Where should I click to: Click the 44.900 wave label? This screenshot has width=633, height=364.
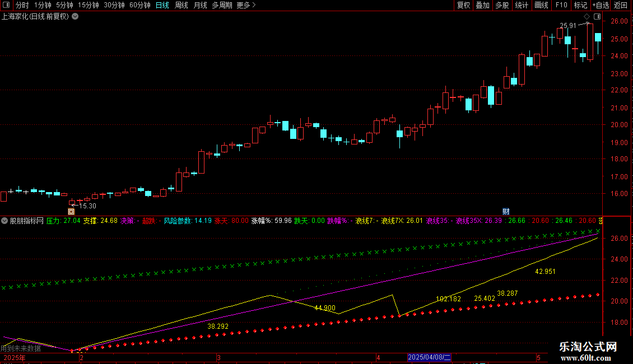pos(325,308)
